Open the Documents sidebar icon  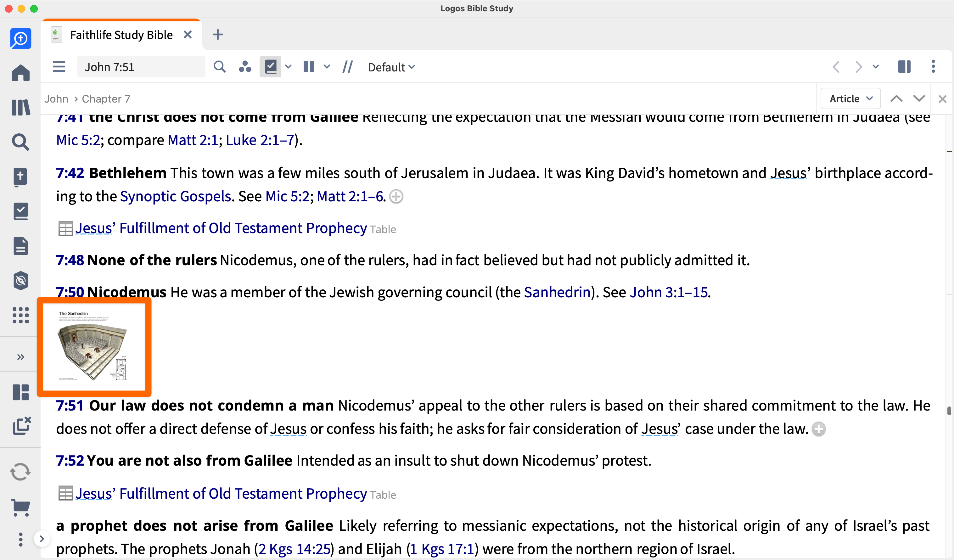[x=20, y=246]
